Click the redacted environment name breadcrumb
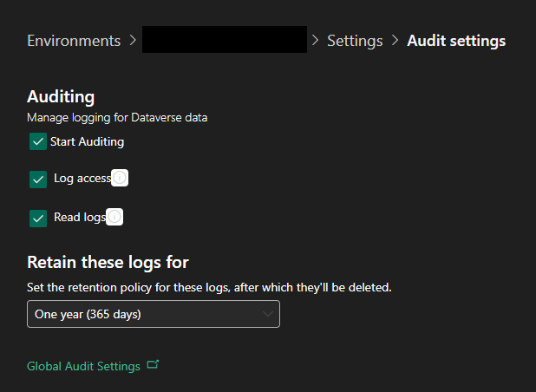Image resolution: width=536 pixels, height=392 pixels. [x=225, y=39]
